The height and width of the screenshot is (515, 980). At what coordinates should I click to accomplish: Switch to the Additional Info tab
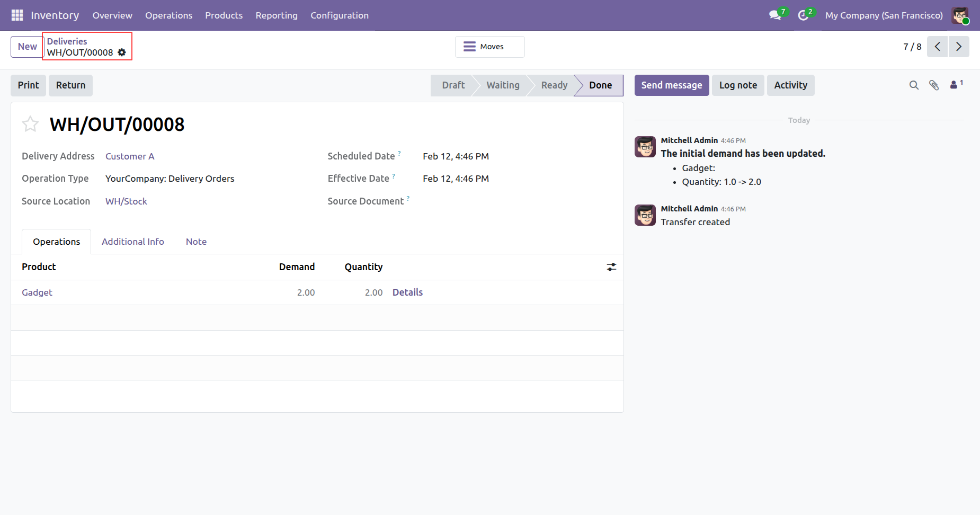133,242
